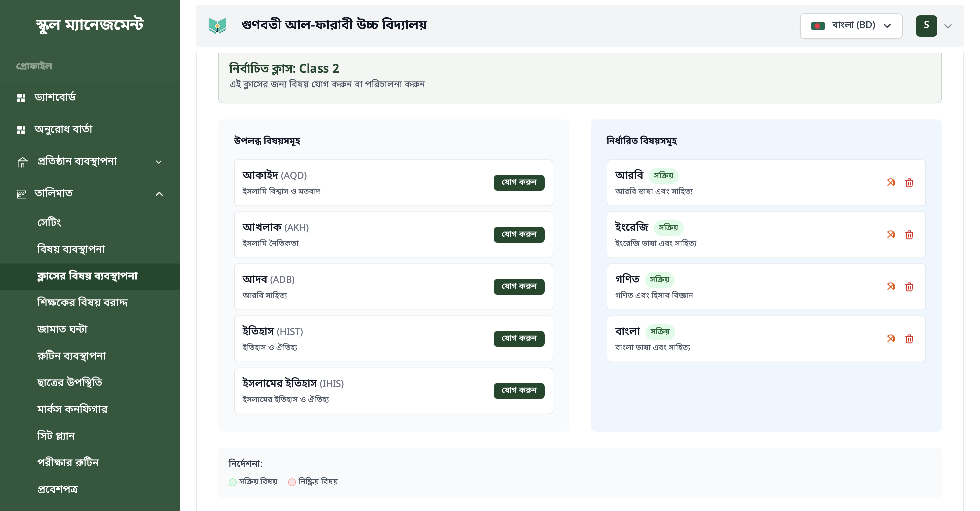Click the অনুরোধ বার্তা grid icon
The width and height of the screenshot is (980, 511).
coord(21,130)
